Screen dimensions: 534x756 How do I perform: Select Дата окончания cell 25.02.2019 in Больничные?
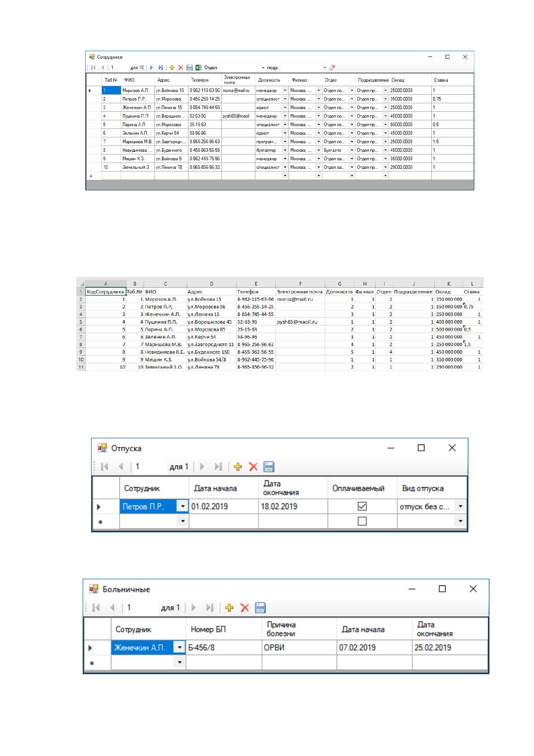[x=450, y=648]
